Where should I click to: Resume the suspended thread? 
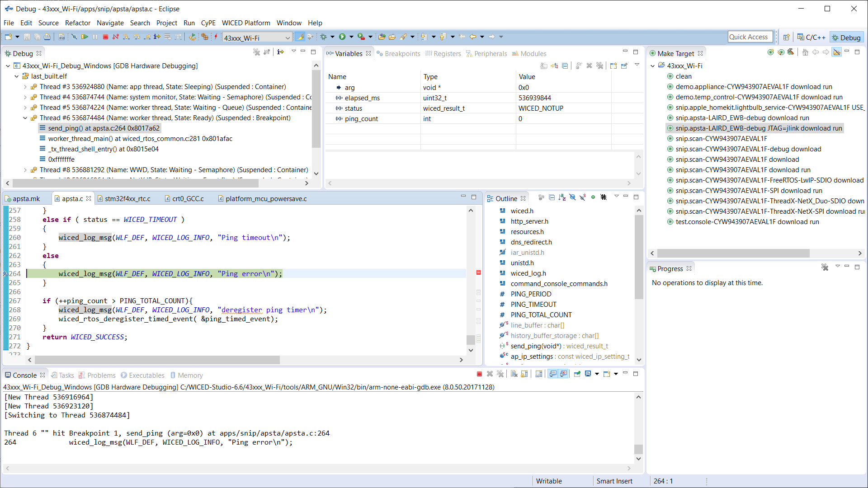click(x=85, y=37)
